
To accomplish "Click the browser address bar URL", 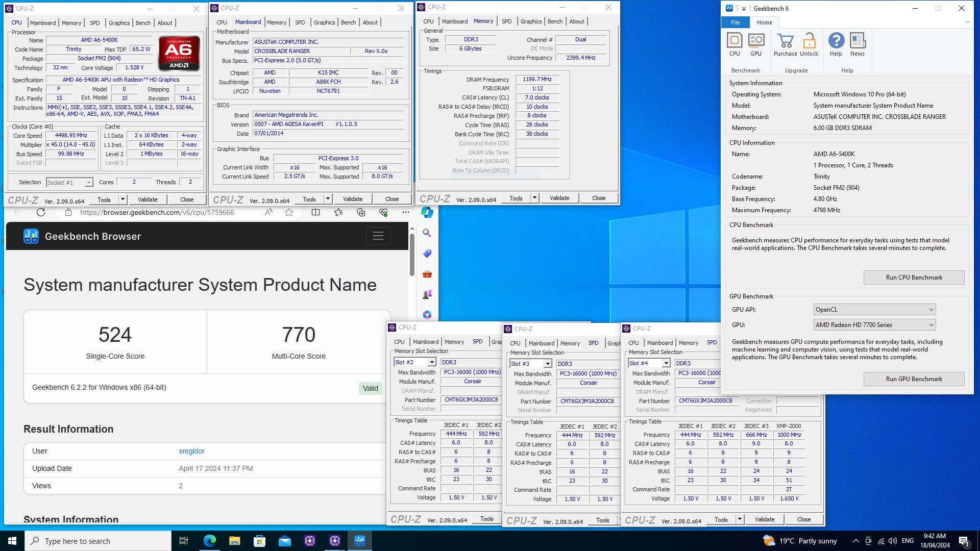I will point(157,212).
